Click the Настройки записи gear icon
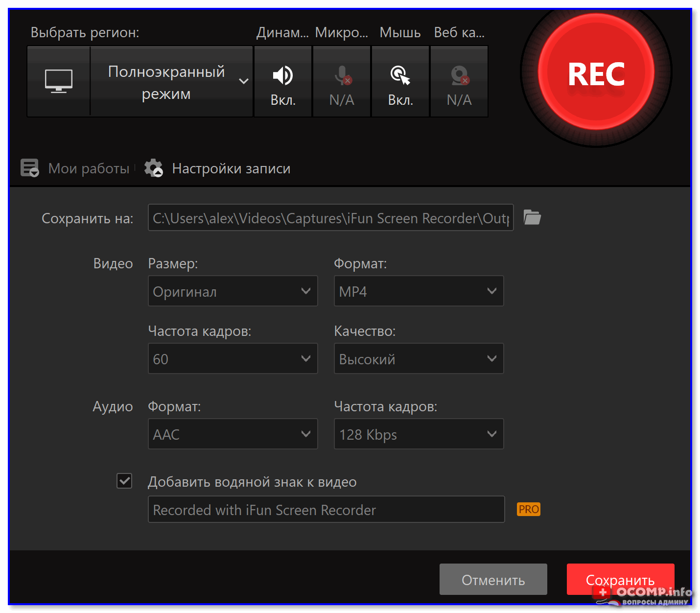This screenshot has height=613, width=700. coord(154,168)
